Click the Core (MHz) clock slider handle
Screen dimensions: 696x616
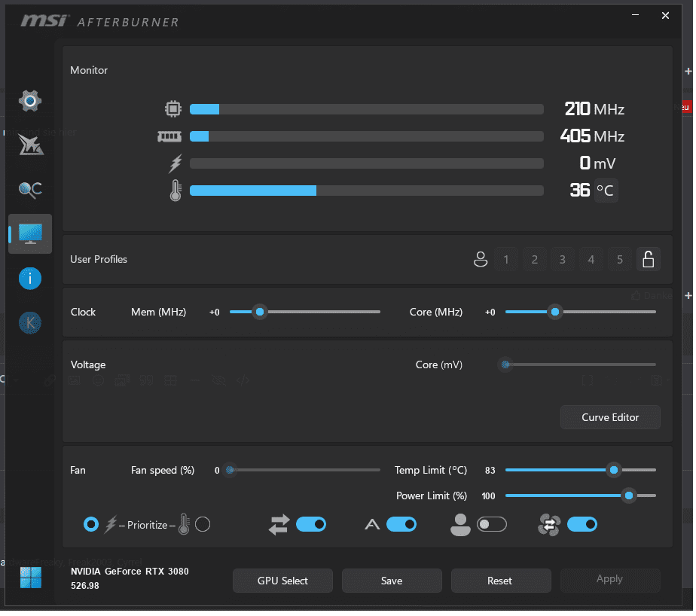pos(556,313)
